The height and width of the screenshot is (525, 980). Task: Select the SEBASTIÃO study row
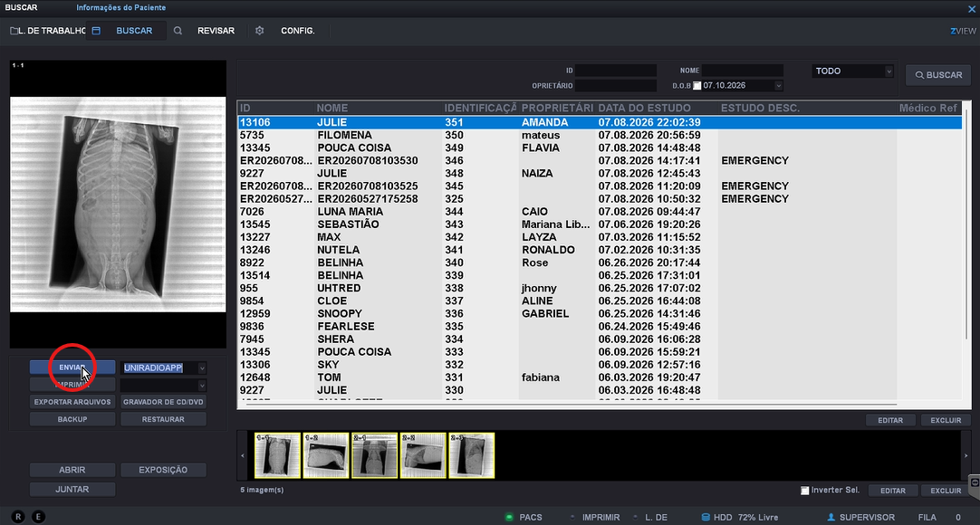[600, 224]
